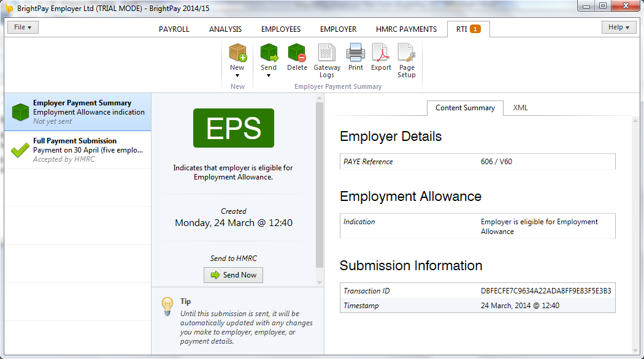Click the 'Employer Details' heading
The width and height of the screenshot is (644, 359).
[x=391, y=136]
